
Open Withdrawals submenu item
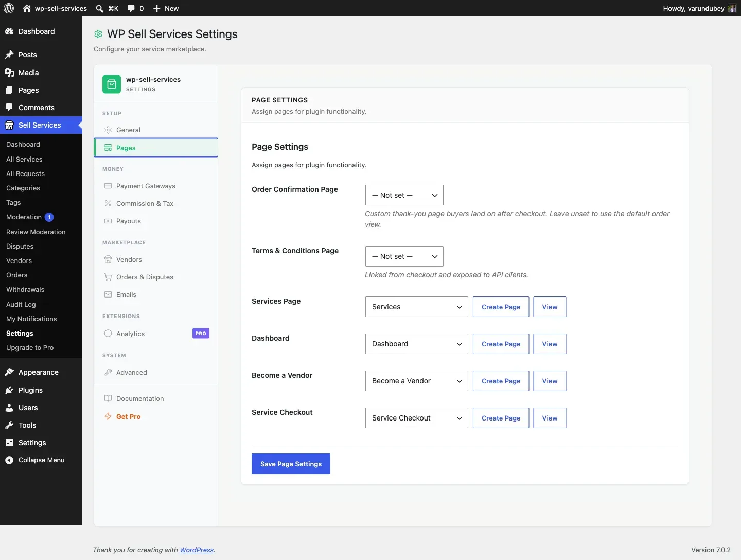tap(25, 289)
